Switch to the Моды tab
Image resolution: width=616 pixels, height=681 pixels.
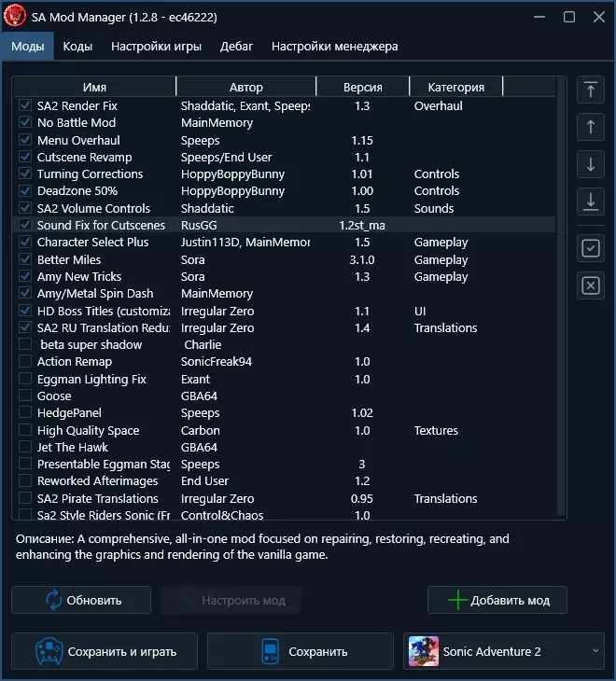point(27,46)
